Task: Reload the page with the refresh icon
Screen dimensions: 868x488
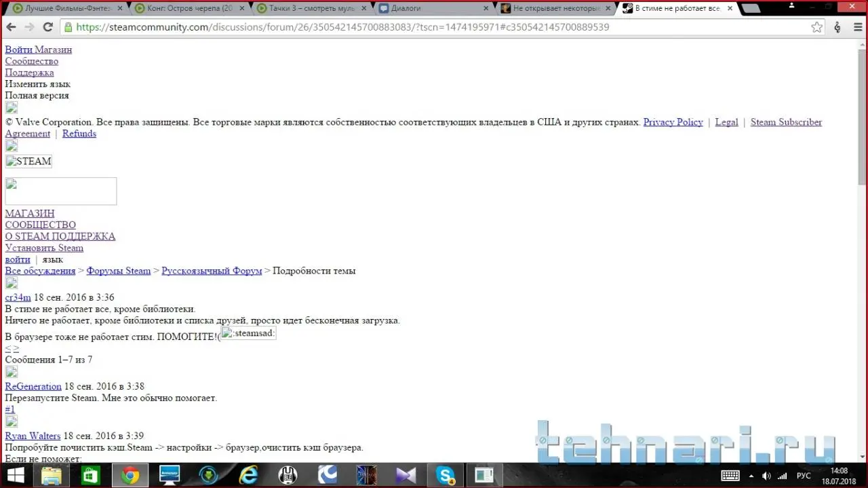Action: pos(47,27)
